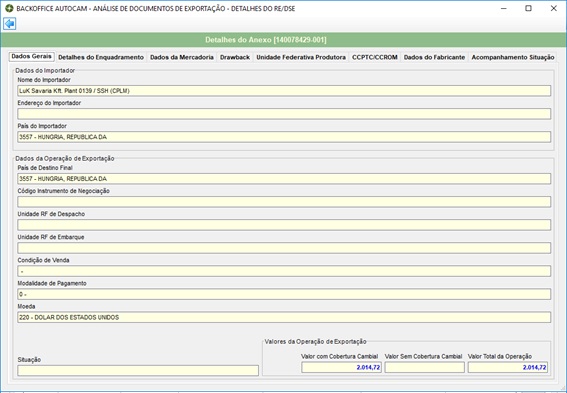This screenshot has height=393, width=567.
Task: Click the Nome do Importador field
Action: [284, 91]
